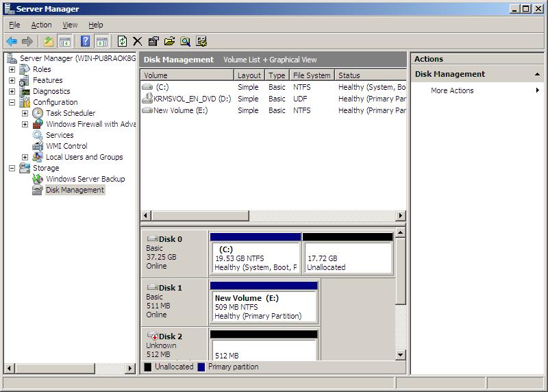Open Help via the blue question mark icon
Image resolution: width=548 pixels, height=392 pixels.
point(85,42)
